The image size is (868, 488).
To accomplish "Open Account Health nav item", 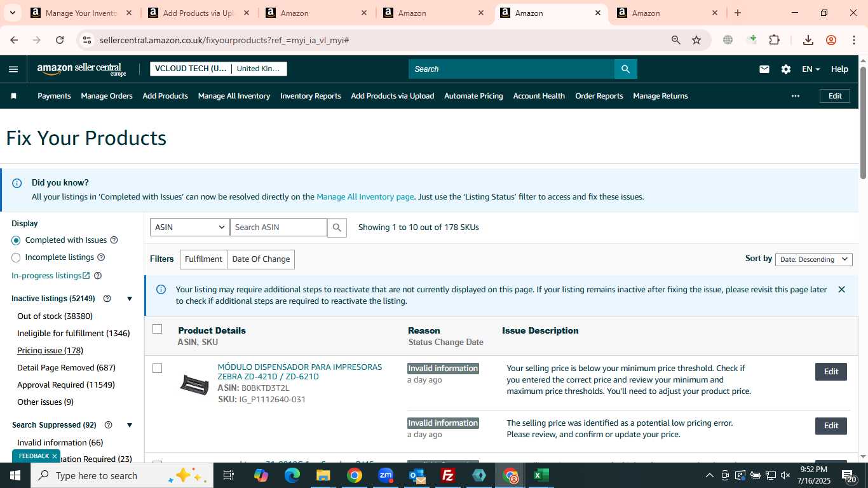I will pos(539,96).
